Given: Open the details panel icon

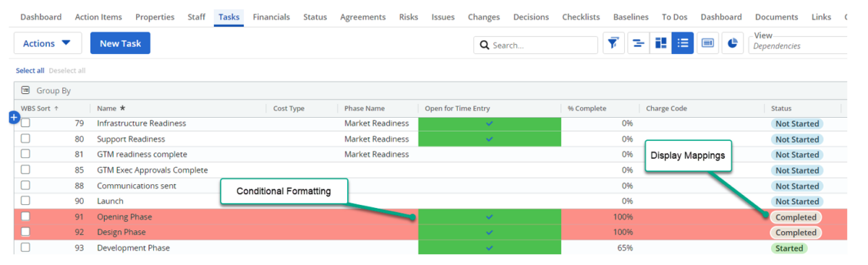Looking at the screenshot, I should pyautogui.click(x=708, y=43).
